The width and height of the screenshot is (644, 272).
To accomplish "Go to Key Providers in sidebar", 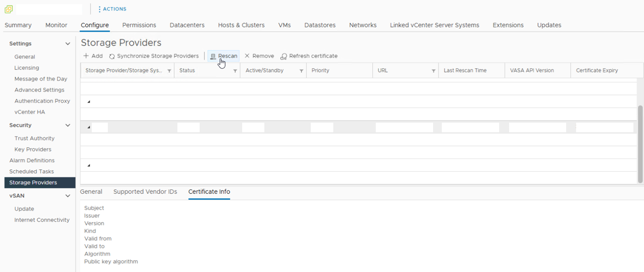I will [x=33, y=149].
